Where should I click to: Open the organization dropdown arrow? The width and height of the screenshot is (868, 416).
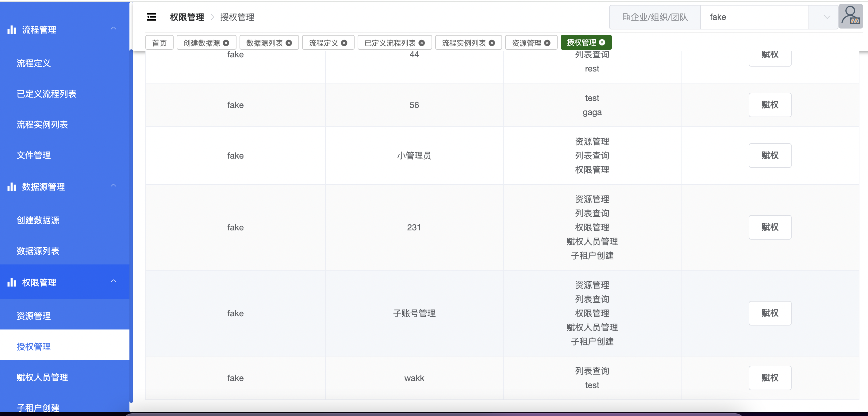point(827,17)
